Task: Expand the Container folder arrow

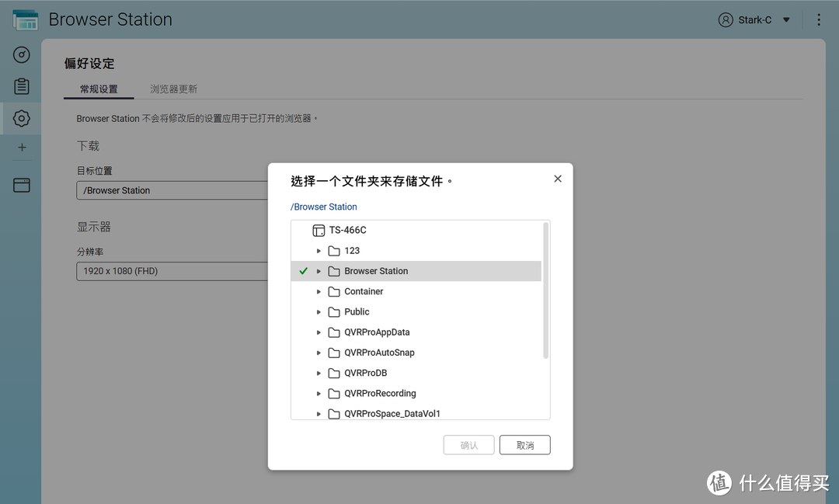Action: [319, 292]
